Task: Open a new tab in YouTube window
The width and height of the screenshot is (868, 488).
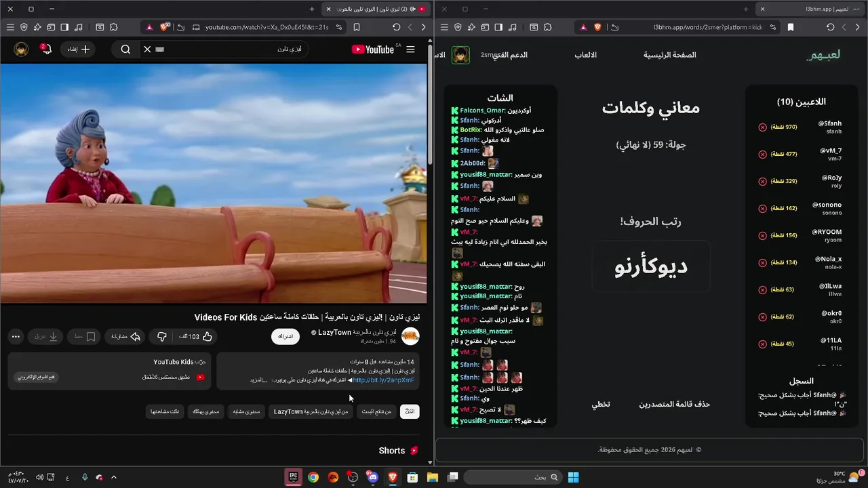Action: point(312,9)
